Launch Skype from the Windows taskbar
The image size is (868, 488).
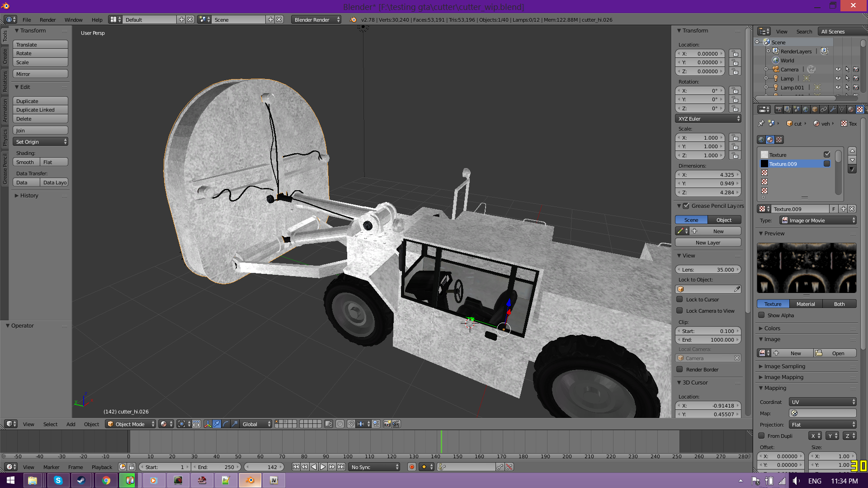[58, 480]
